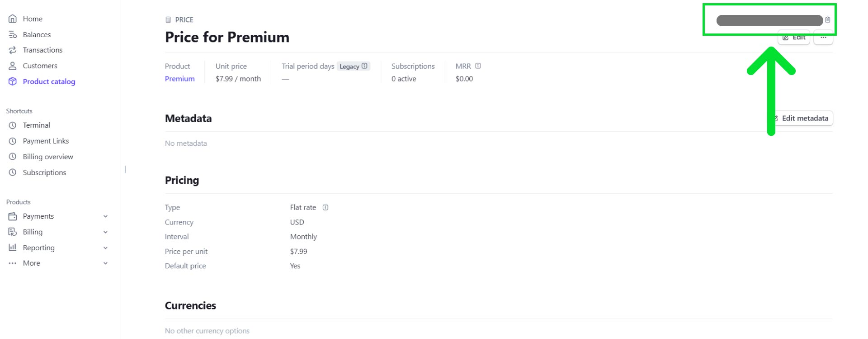
Task: Open the Subscriptions shortcut
Action: coord(12,172)
